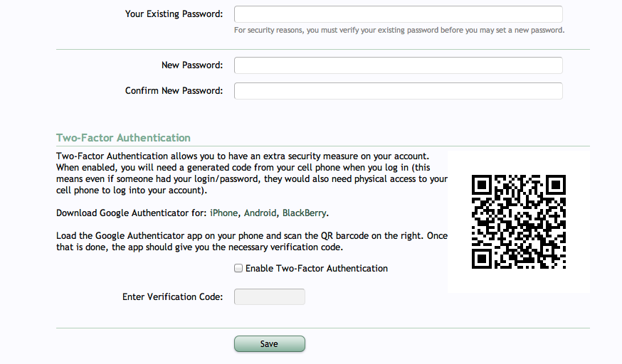This screenshot has width=622, height=364.
Task: Select the Confirm New Password field
Action: pyautogui.click(x=399, y=91)
